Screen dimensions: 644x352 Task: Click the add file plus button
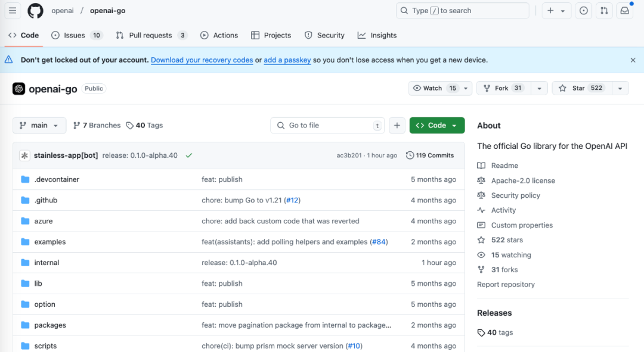(397, 125)
